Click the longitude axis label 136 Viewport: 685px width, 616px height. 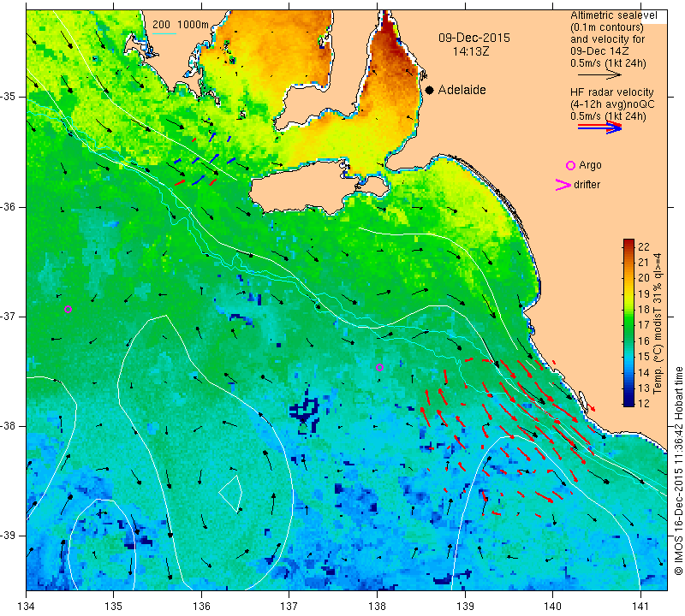coord(201,607)
